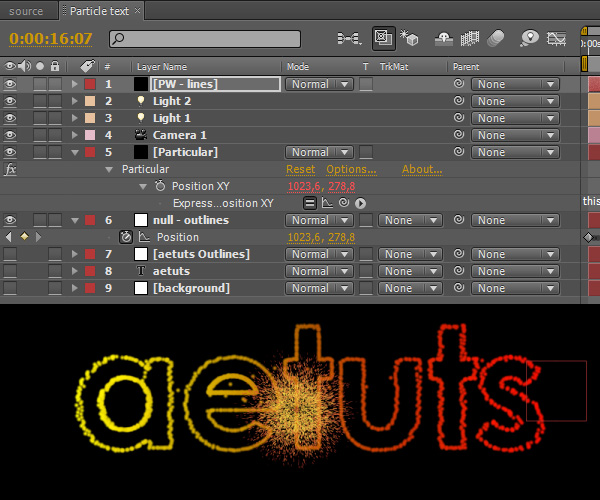This screenshot has width=600, height=500.
Task: Enable the Frame Blending icon
Action: click(470, 39)
